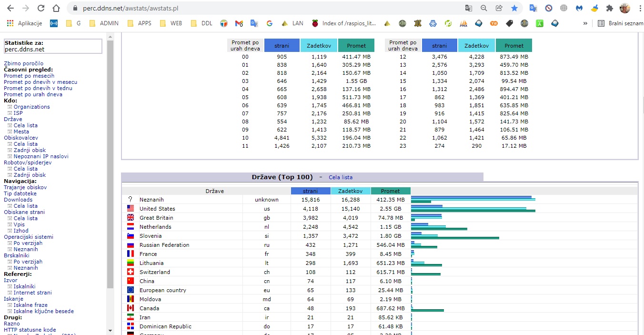The width and height of the screenshot is (644, 335).
Task: Open Promet po urah dneva link
Action: [x=33, y=94]
